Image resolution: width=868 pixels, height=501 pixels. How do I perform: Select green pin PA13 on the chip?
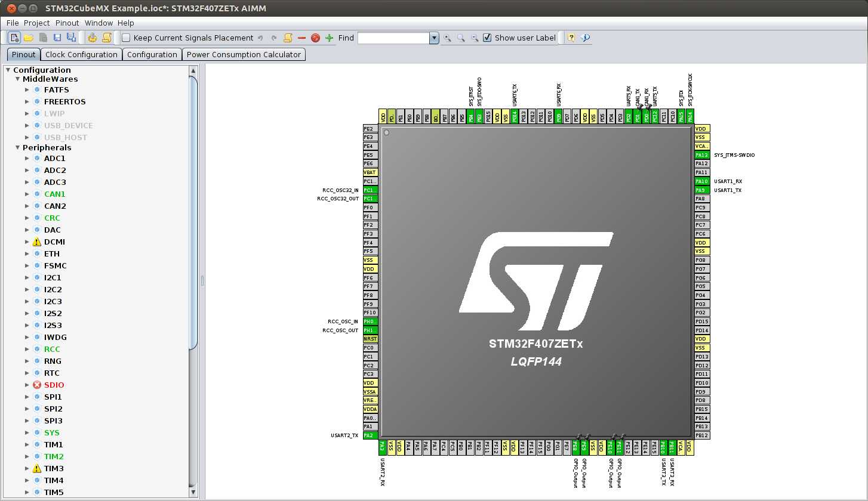[702, 154]
